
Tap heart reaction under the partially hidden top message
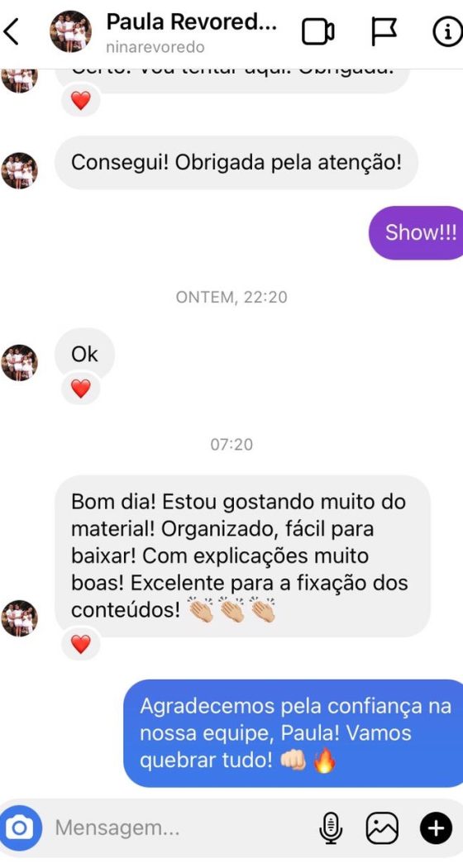pyautogui.click(x=81, y=101)
